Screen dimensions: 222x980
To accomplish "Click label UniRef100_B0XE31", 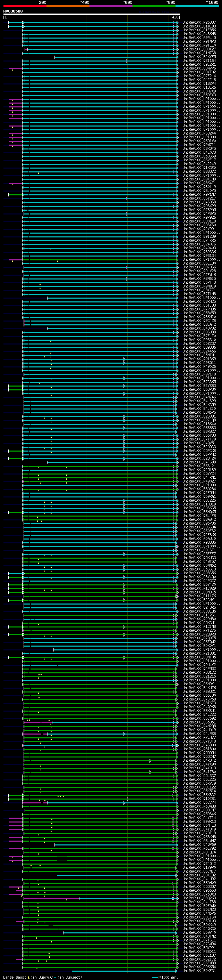I will (x=199, y=971).
